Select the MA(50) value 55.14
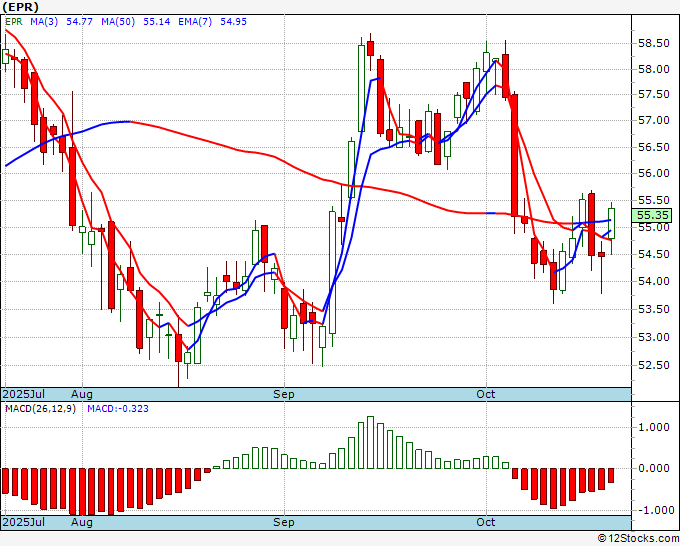The image size is (680, 546). coord(157,21)
